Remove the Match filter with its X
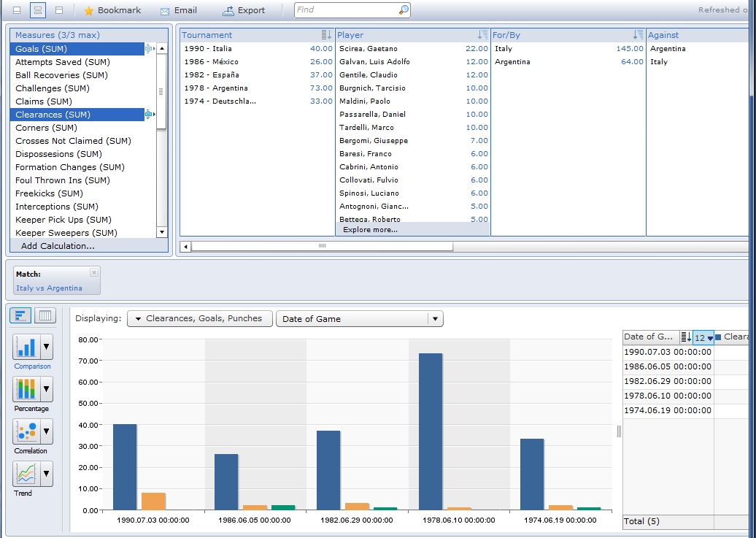 [x=94, y=272]
